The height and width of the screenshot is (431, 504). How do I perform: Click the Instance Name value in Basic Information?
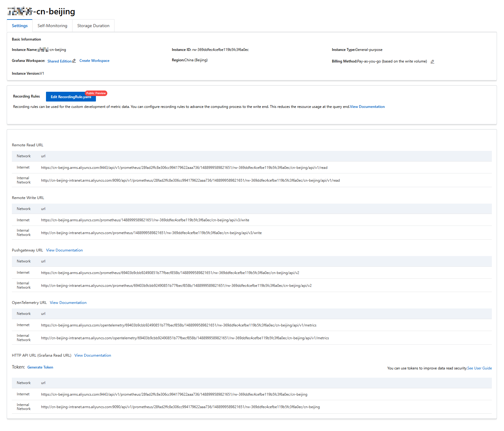point(51,50)
